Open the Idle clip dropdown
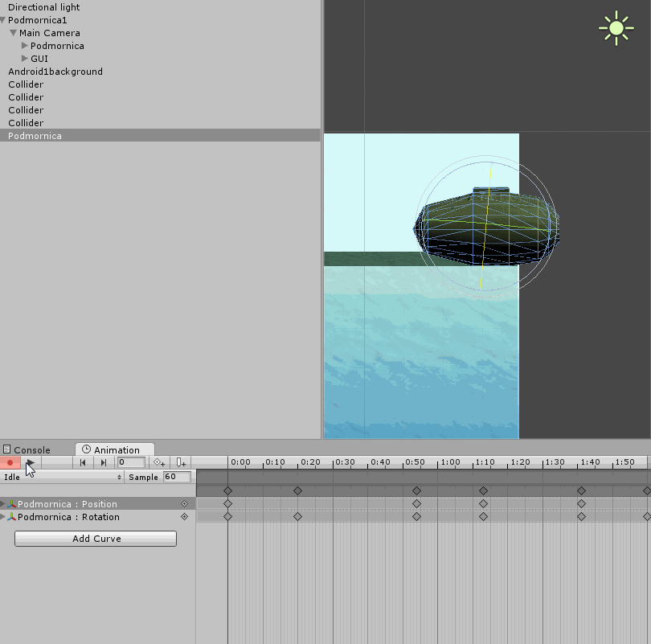 [x=63, y=477]
